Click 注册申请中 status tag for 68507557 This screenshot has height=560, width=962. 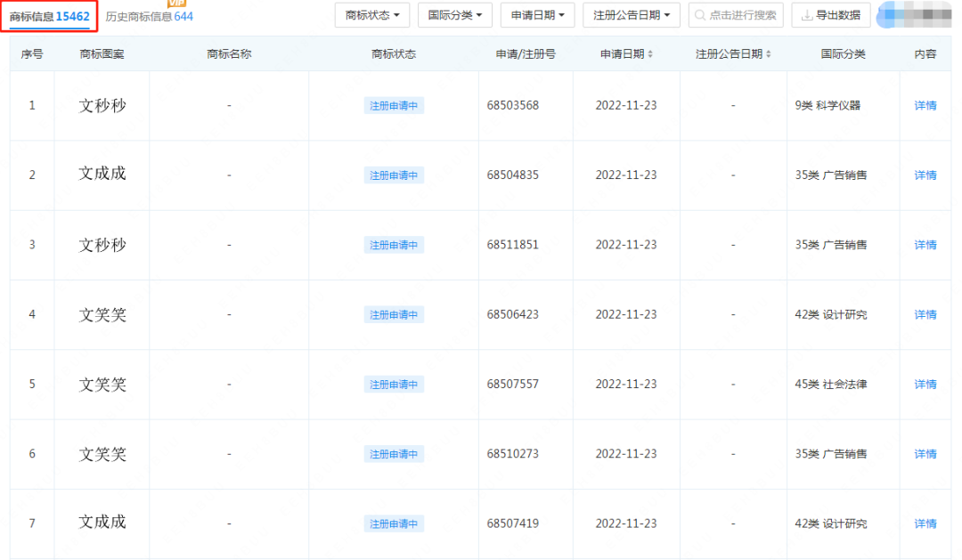coord(394,385)
